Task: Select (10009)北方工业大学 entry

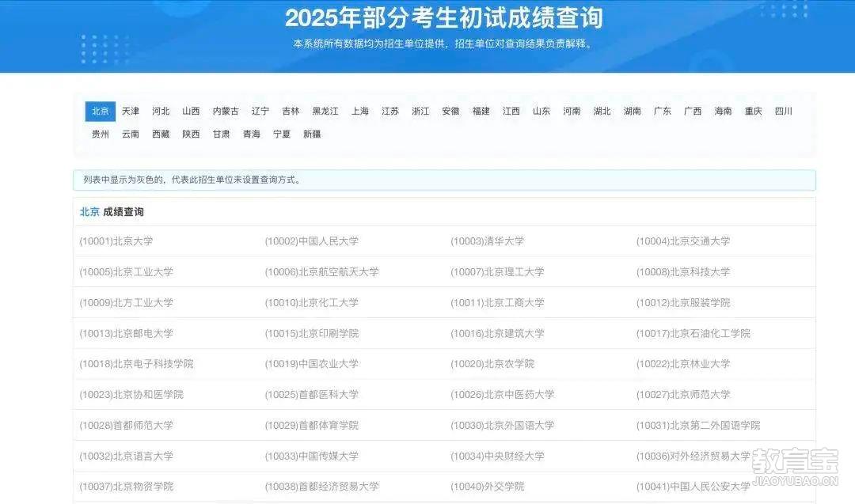Action: pos(127,303)
